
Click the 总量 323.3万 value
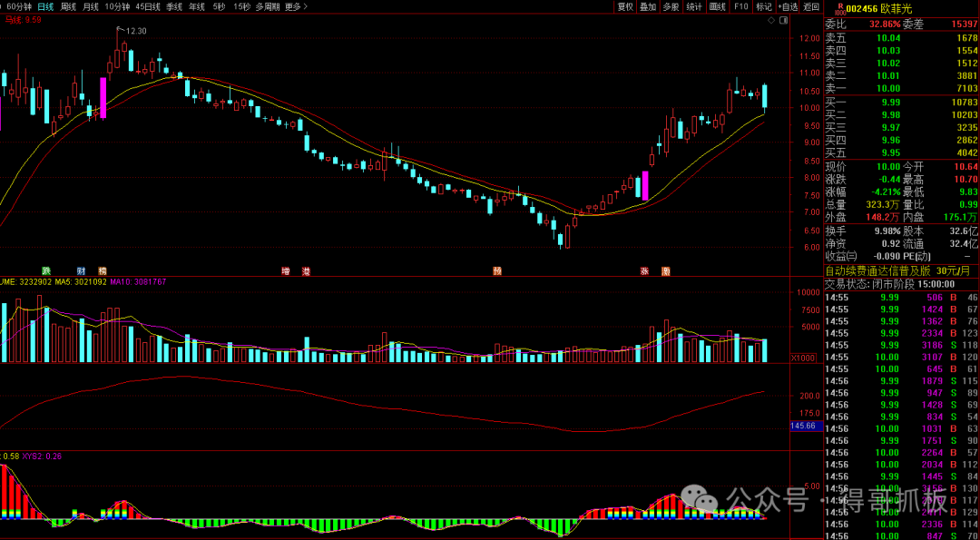tap(884, 204)
